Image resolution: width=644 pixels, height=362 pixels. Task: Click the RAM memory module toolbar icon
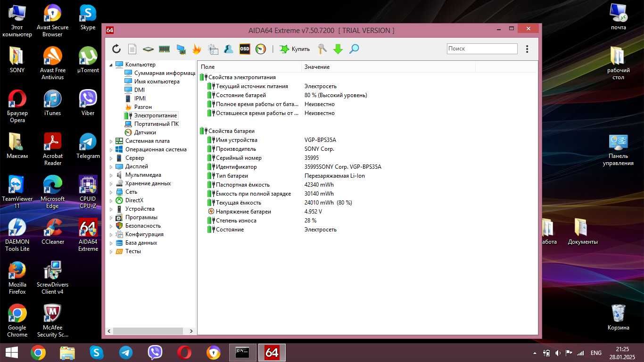[x=164, y=49]
